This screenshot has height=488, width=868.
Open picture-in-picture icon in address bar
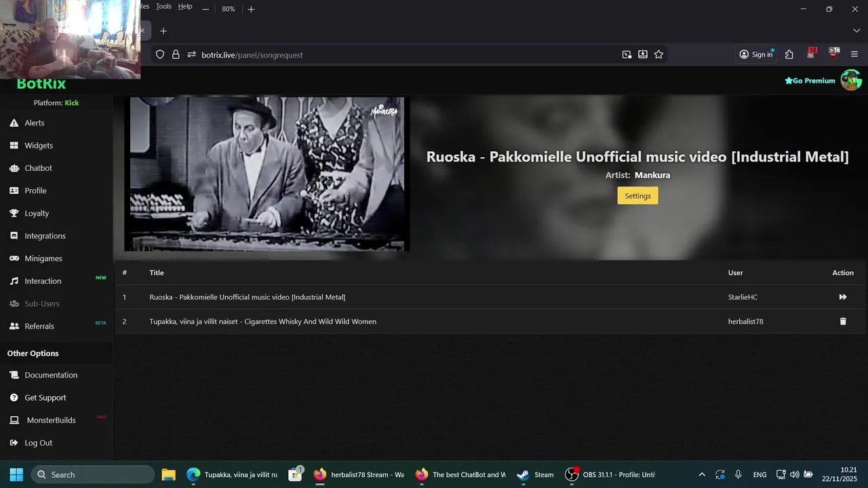tap(627, 54)
